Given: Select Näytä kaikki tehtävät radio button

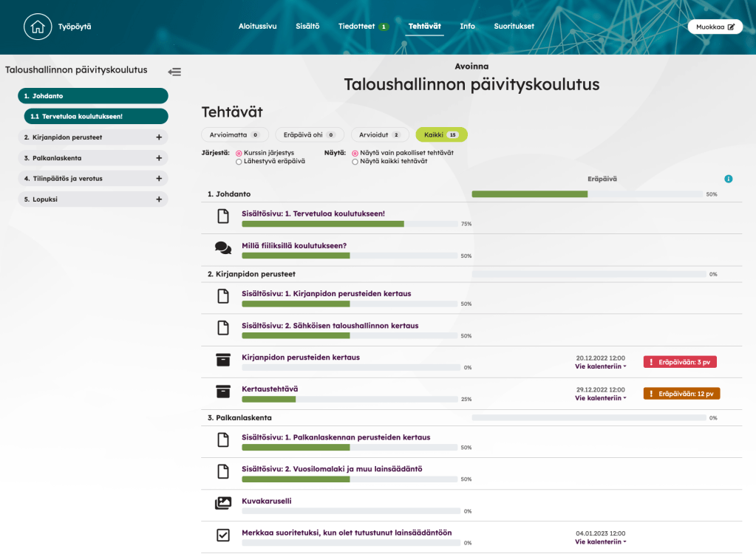Looking at the screenshot, I should coord(355,161).
